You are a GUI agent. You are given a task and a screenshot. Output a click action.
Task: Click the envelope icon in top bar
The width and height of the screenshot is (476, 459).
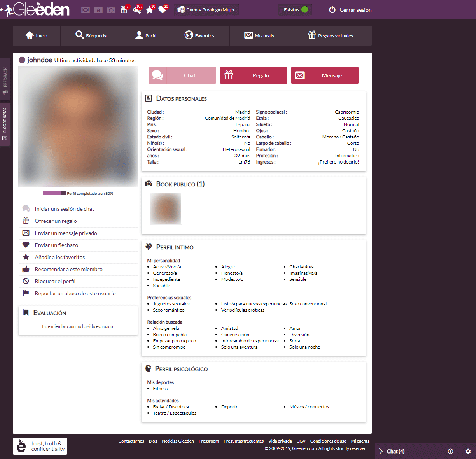[x=86, y=10]
